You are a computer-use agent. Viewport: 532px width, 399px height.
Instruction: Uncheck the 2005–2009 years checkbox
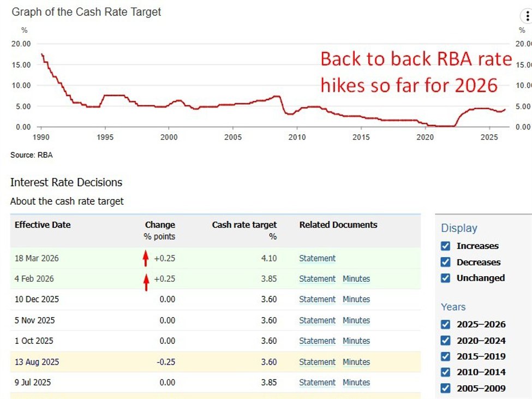(x=445, y=388)
